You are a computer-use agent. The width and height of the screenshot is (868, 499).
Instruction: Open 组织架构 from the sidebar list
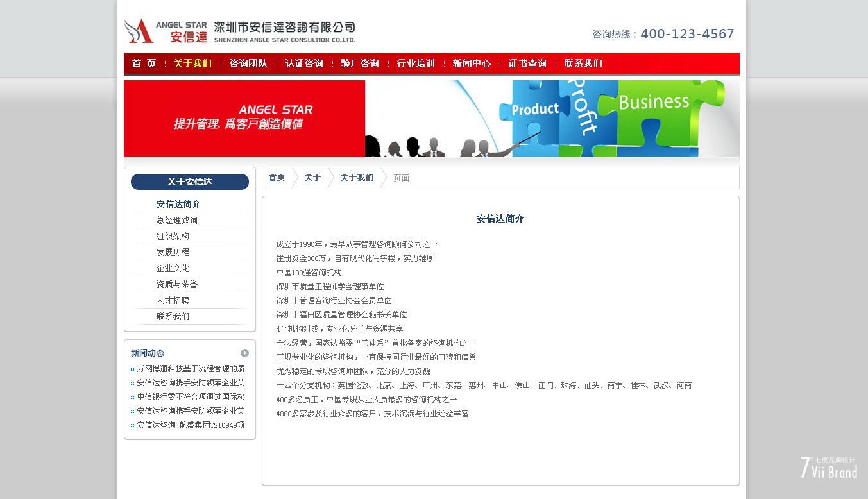coord(173,236)
